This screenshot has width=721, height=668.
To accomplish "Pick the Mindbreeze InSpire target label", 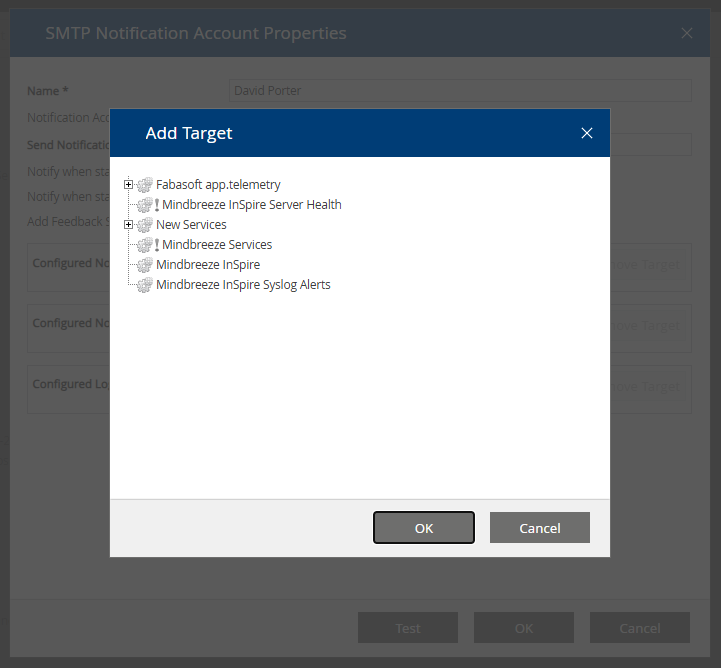I will (208, 265).
